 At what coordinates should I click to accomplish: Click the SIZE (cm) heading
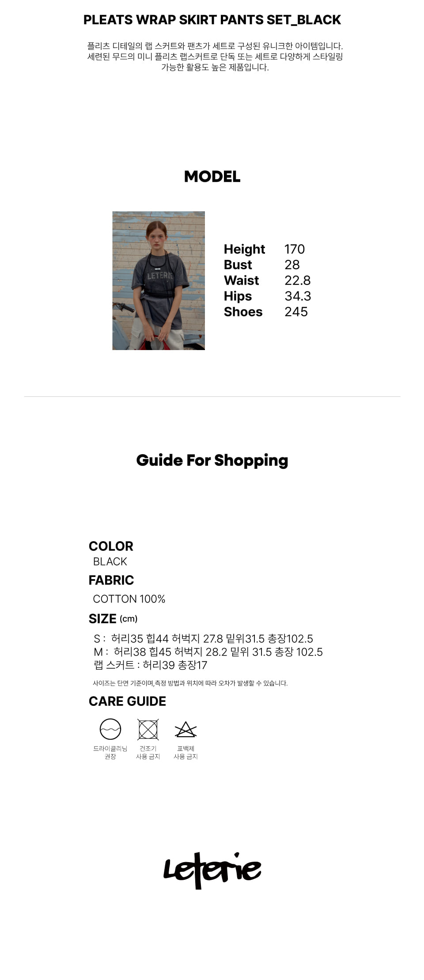tap(113, 619)
